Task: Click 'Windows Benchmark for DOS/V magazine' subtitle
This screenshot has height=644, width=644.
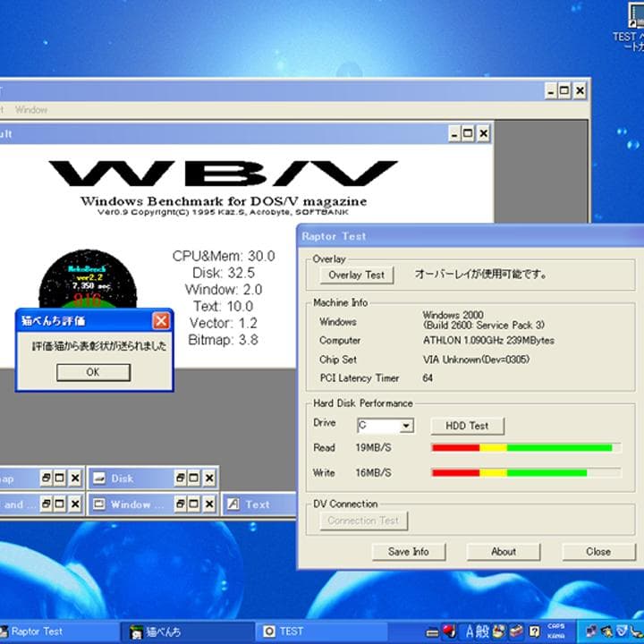Action: click(224, 201)
